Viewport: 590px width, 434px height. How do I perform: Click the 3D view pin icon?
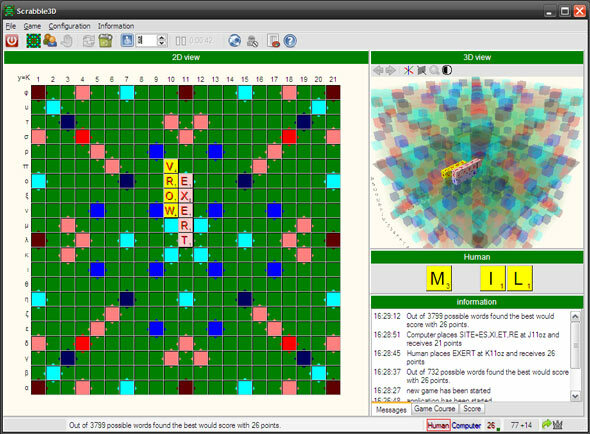tap(421, 70)
